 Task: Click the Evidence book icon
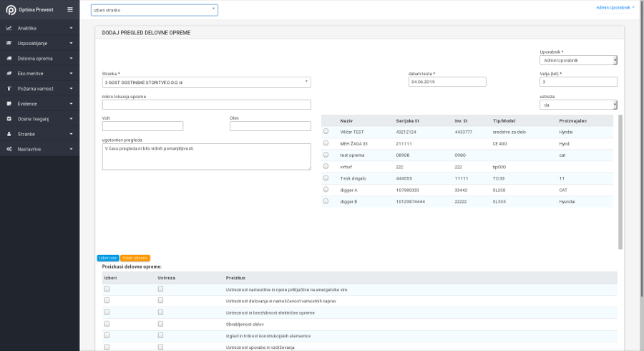(x=9, y=104)
